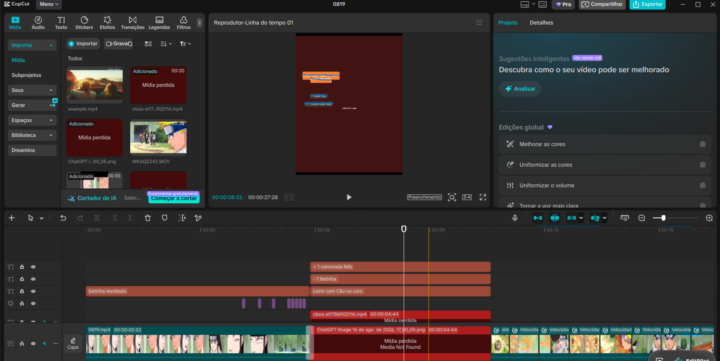Switch to the Áudio tab
This screenshot has height=361, width=720.
(x=38, y=23)
